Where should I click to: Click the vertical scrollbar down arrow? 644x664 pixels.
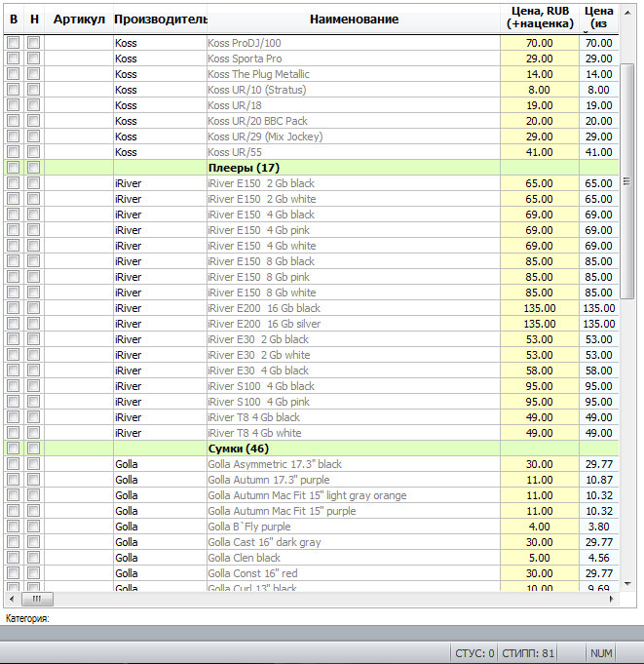point(627,584)
